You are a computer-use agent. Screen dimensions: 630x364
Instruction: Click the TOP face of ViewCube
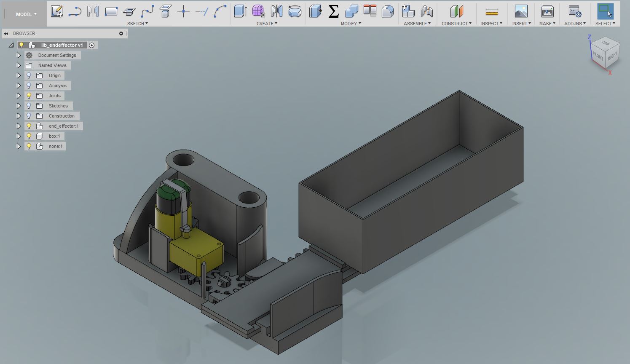click(x=606, y=43)
